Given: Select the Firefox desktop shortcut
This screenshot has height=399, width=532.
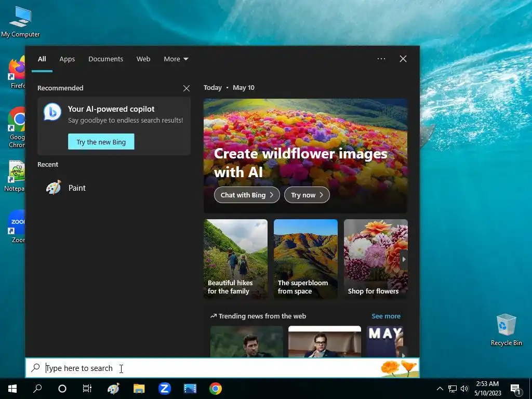Looking at the screenshot, I should pos(17,73).
